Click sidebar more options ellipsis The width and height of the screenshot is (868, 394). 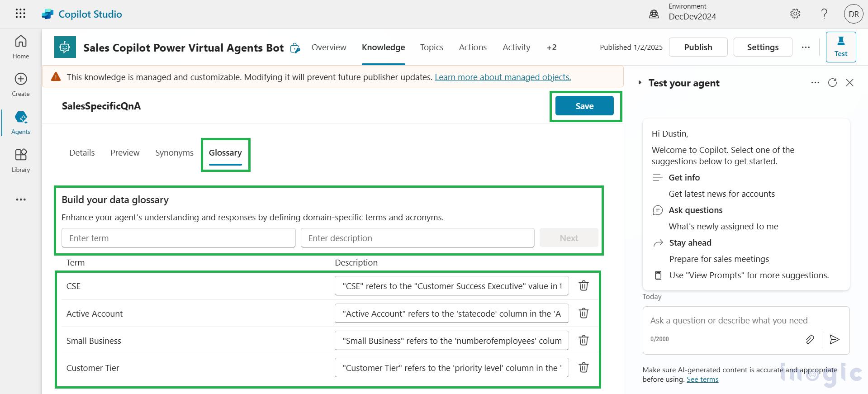point(21,199)
